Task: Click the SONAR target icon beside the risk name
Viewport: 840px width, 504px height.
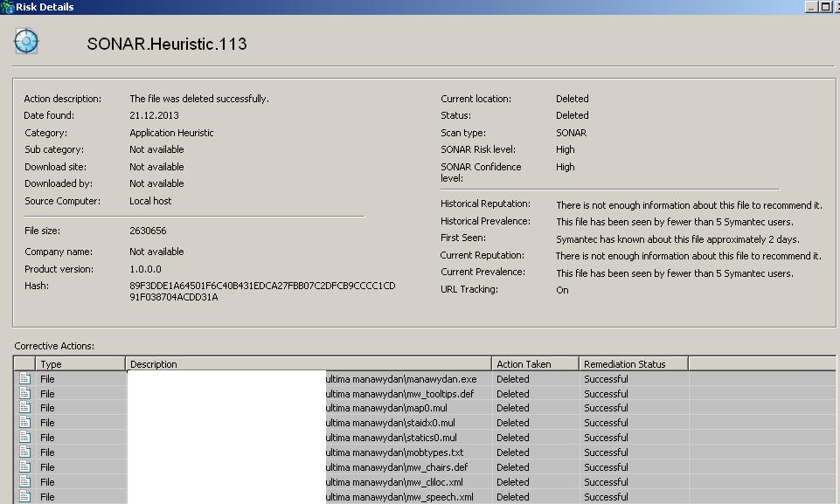Action: pyautogui.click(x=25, y=41)
